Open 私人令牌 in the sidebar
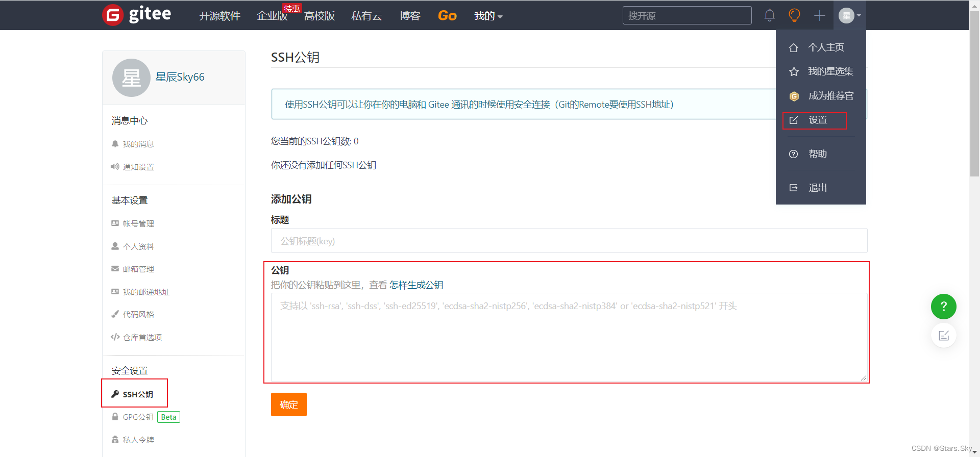The height and width of the screenshot is (457, 980). 138,440
